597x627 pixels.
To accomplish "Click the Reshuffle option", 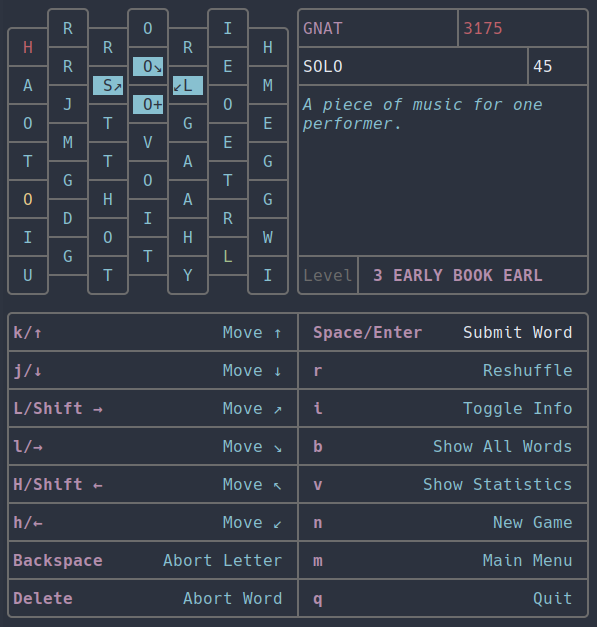I will coord(443,370).
